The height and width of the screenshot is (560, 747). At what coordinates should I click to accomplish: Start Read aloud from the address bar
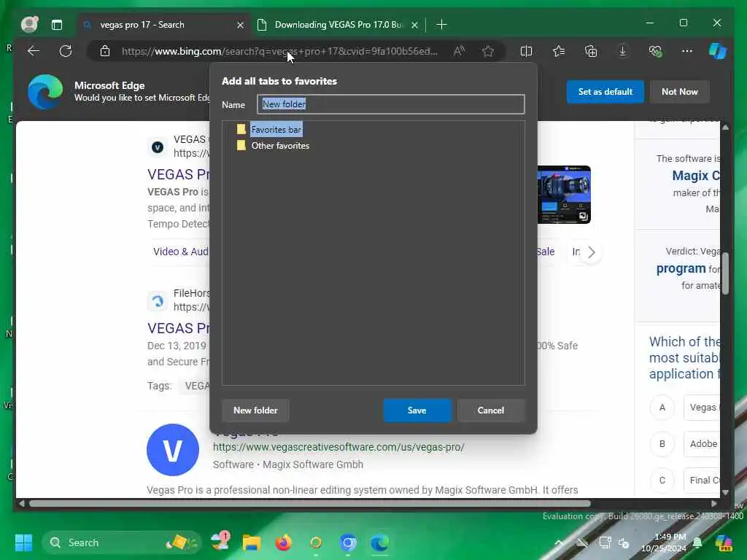click(459, 51)
